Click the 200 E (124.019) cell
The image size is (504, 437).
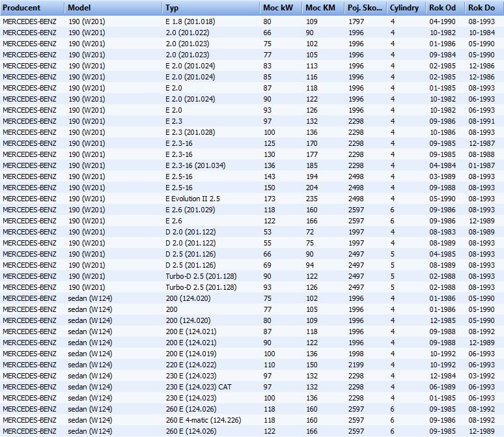pos(191,354)
